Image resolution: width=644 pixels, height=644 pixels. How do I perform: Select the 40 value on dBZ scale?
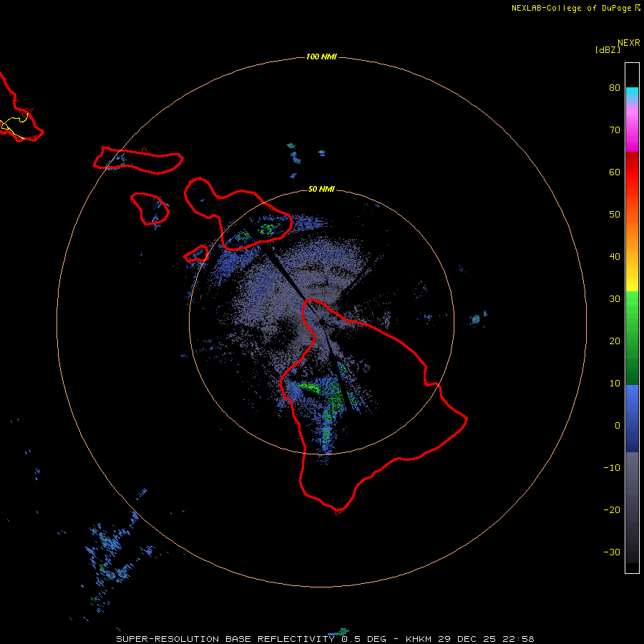[615, 257]
